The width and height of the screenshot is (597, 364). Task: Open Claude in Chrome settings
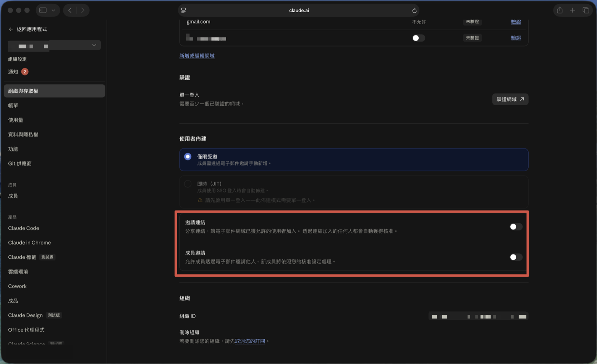29,243
